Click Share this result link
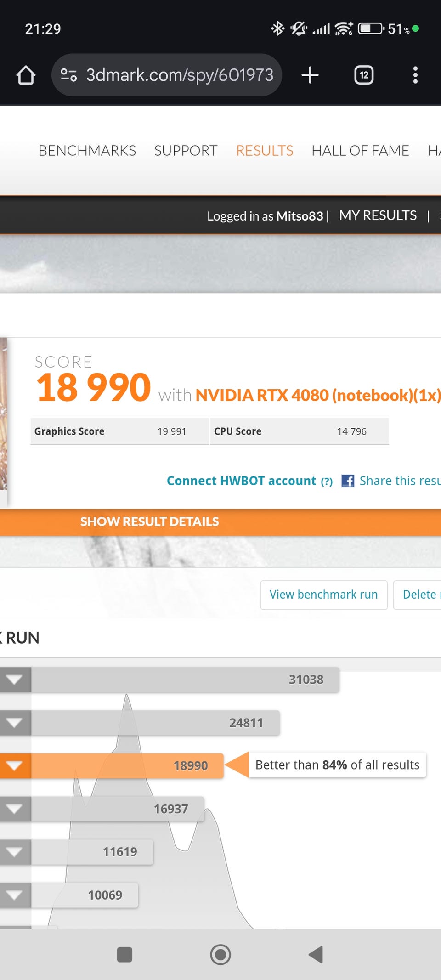 400,481
